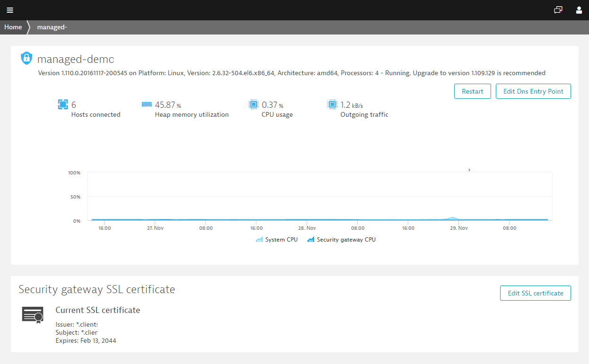Click the CPU usage chip icon
The image size is (589, 364).
click(254, 104)
